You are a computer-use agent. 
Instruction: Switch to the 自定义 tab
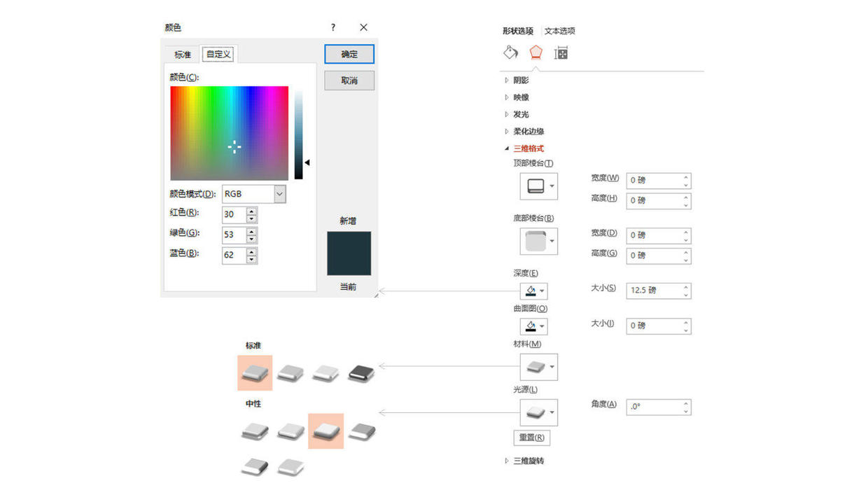coord(219,54)
